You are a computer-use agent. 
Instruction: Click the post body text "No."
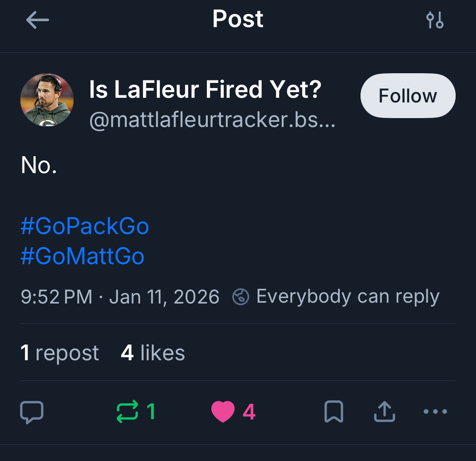[39, 165]
